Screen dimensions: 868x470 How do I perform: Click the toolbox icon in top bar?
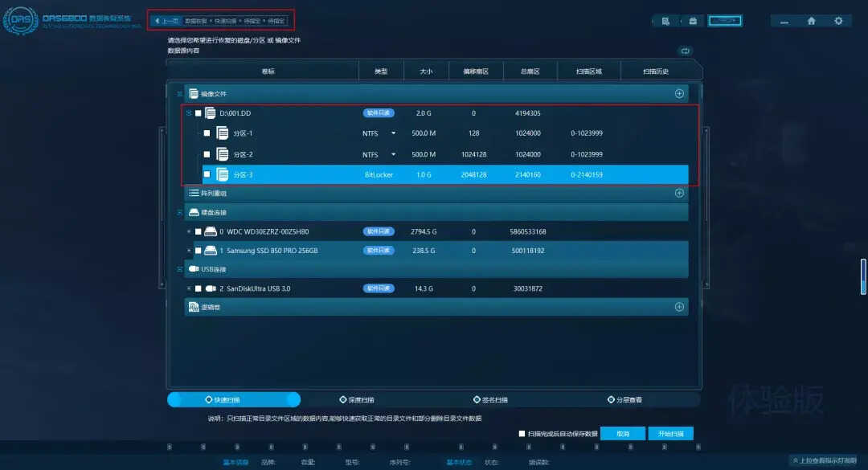pyautogui.click(x=692, y=22)
